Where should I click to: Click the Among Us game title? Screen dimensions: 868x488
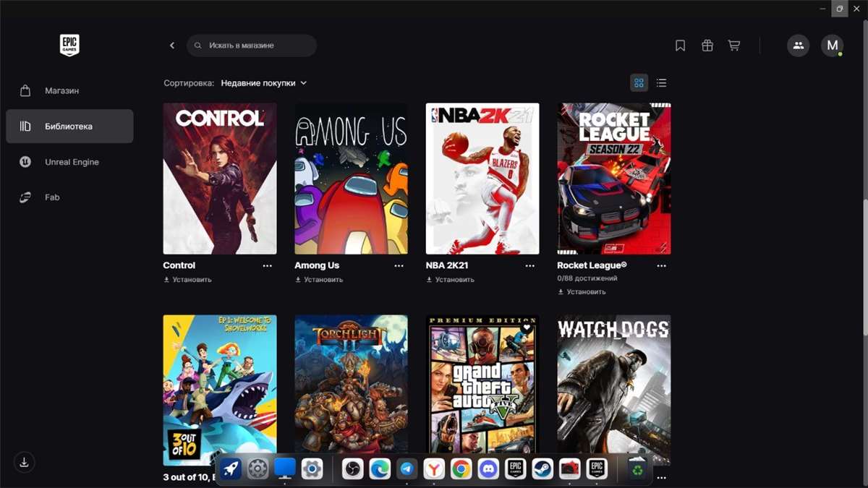[x=317, y=265]
